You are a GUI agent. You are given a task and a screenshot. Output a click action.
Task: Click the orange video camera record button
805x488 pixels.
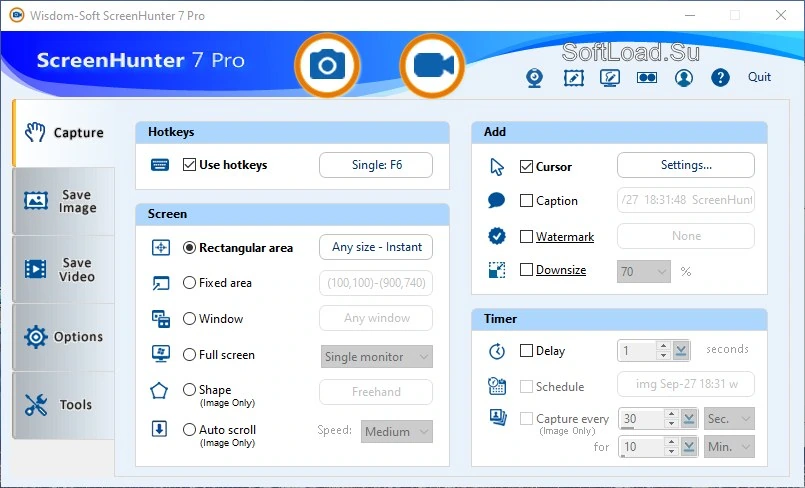432,66
